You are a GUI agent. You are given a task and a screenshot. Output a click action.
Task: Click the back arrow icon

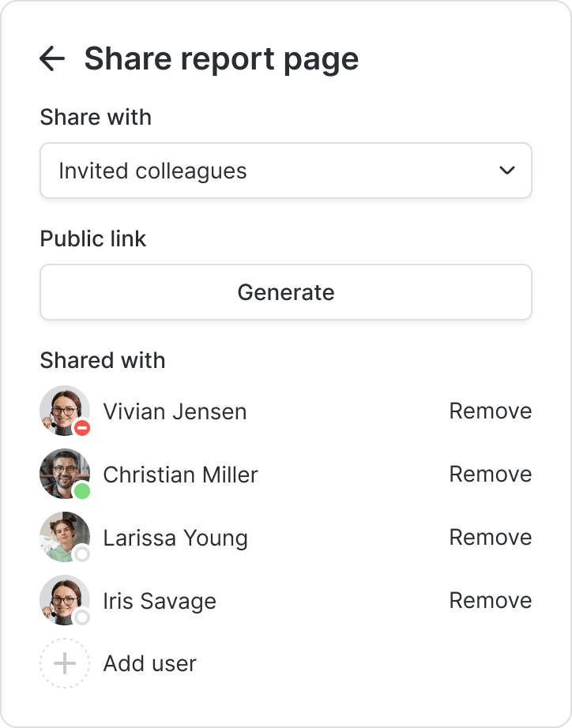click(x=52, y=58)
